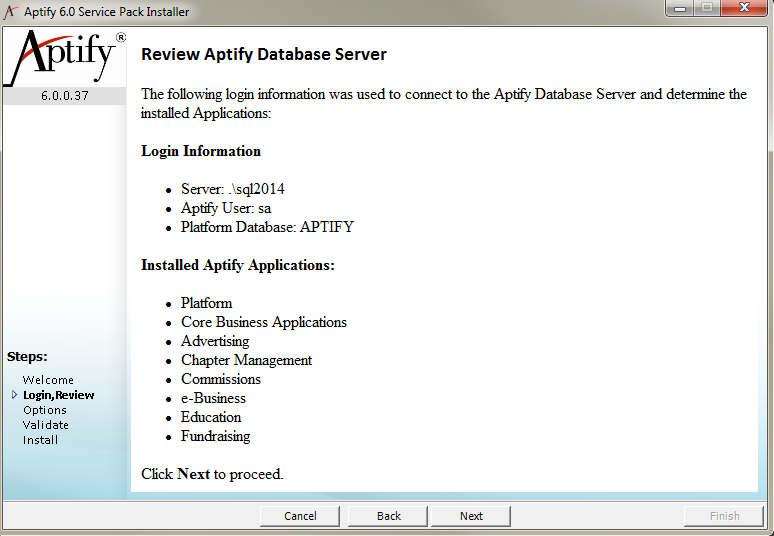Click the 'Aptify User: sa' entry
This screenshot has width=774, height=536.
pos(226,208)
